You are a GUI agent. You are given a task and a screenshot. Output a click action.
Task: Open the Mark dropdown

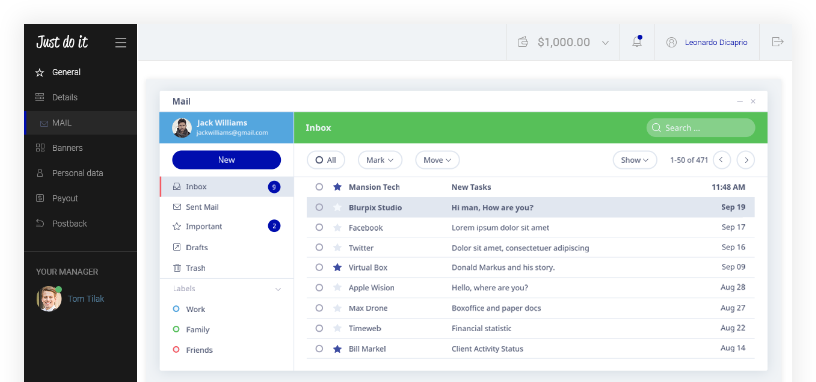coord(380,160)
